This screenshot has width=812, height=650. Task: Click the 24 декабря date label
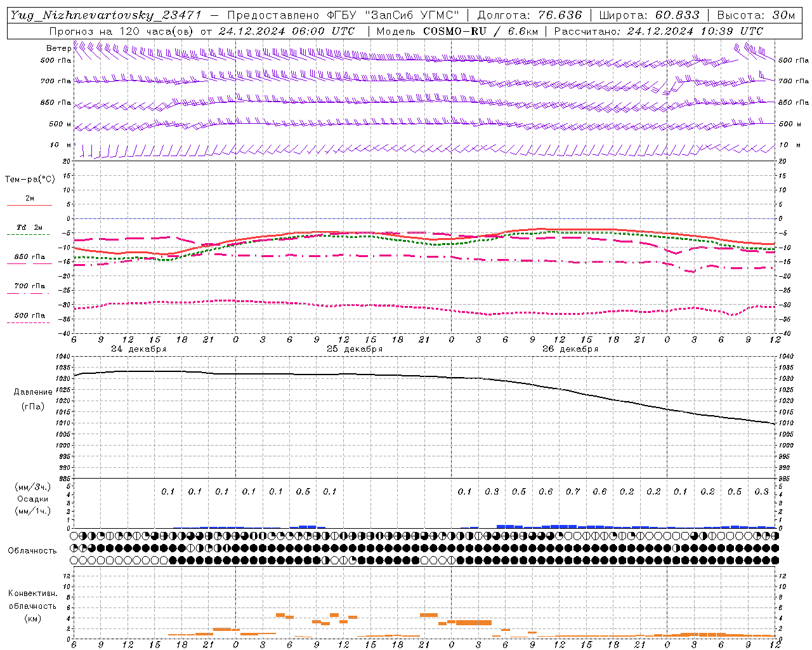pos(138,349)
